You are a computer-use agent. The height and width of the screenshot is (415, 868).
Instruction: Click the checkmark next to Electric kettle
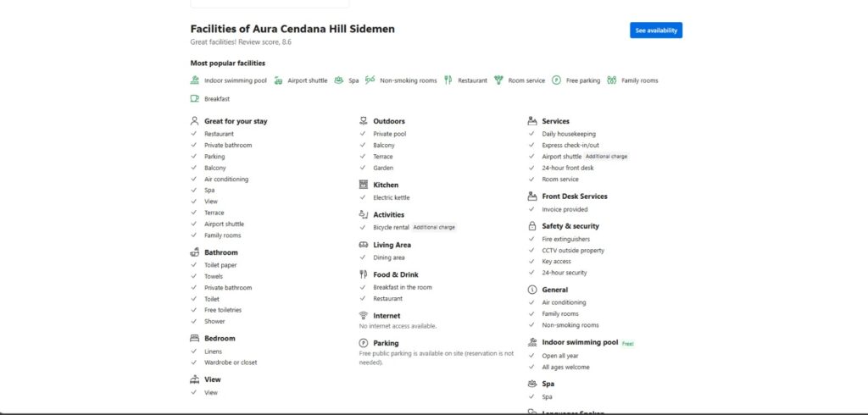coord(364,198)
